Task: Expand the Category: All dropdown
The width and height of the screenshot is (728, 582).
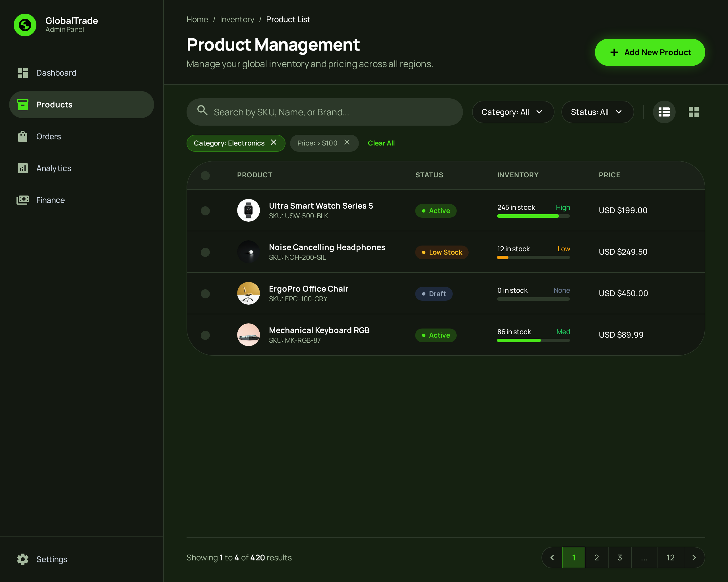Action: pyautogui.click(x=512, y=112)
